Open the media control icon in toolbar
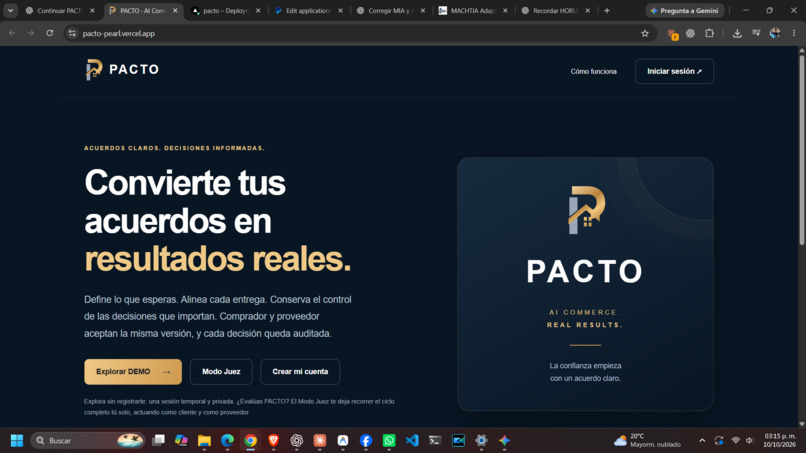The image size is (806, 453). click(756, 33)
